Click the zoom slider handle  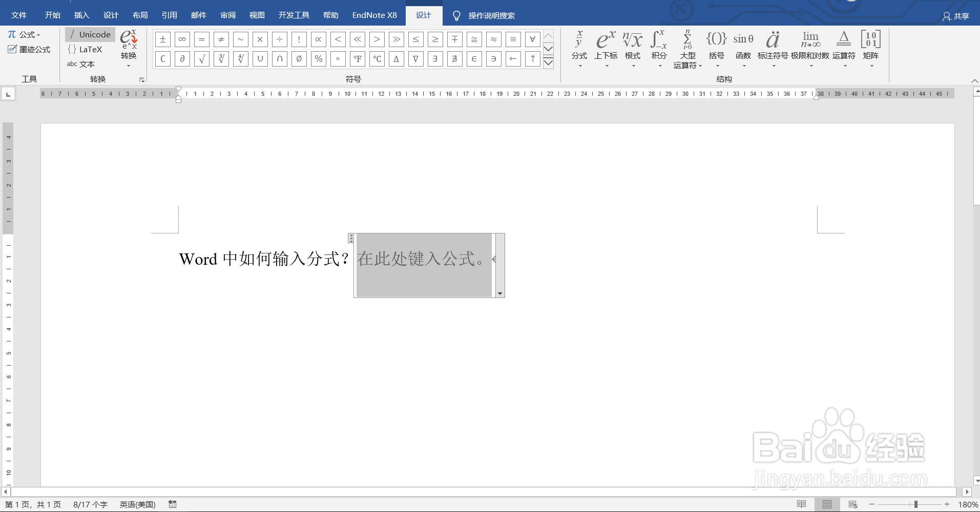click(x=915, y=504)
